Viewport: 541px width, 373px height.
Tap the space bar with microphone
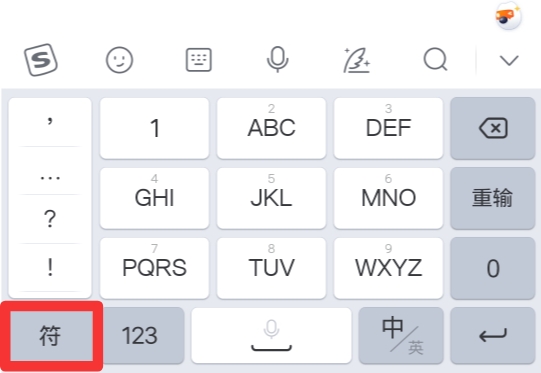tap(272, 335)
